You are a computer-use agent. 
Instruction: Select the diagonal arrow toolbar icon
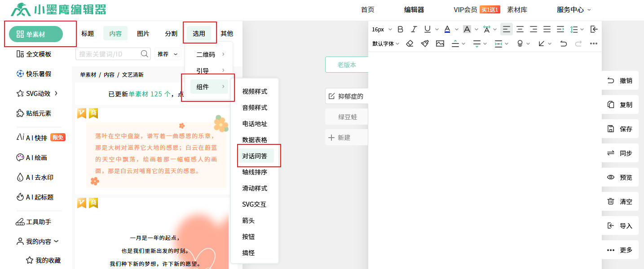[x=542, y=43]
